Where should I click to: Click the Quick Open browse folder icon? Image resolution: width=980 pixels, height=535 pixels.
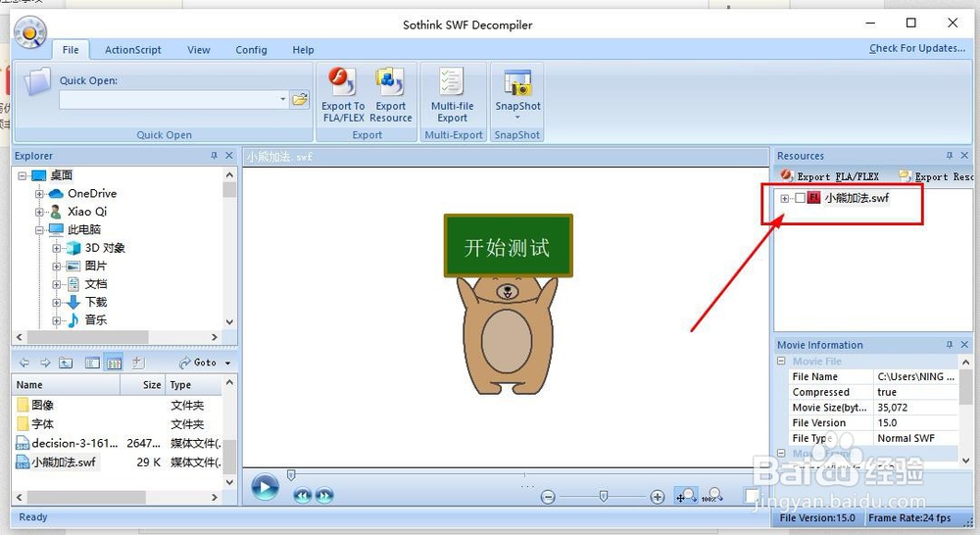pos(300,99)
